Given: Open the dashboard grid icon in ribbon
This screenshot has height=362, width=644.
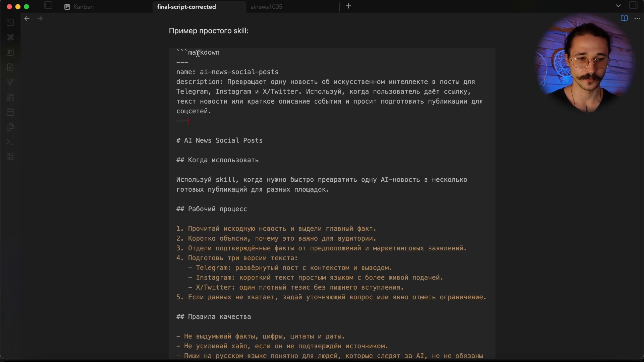Looking at the screenshot, I should [10, 97].
